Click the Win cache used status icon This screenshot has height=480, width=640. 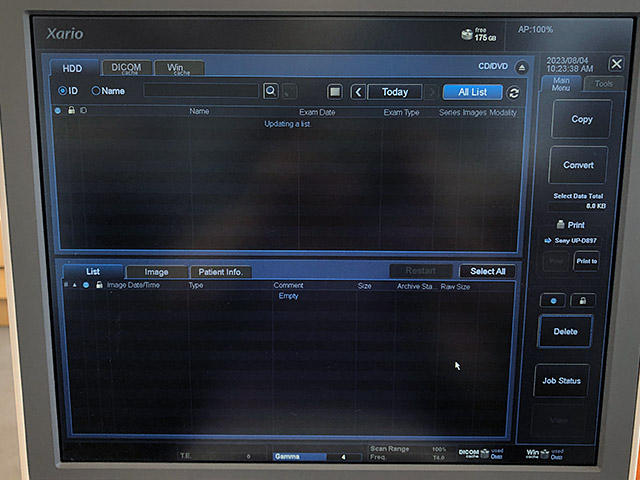(x=545, y=454)
